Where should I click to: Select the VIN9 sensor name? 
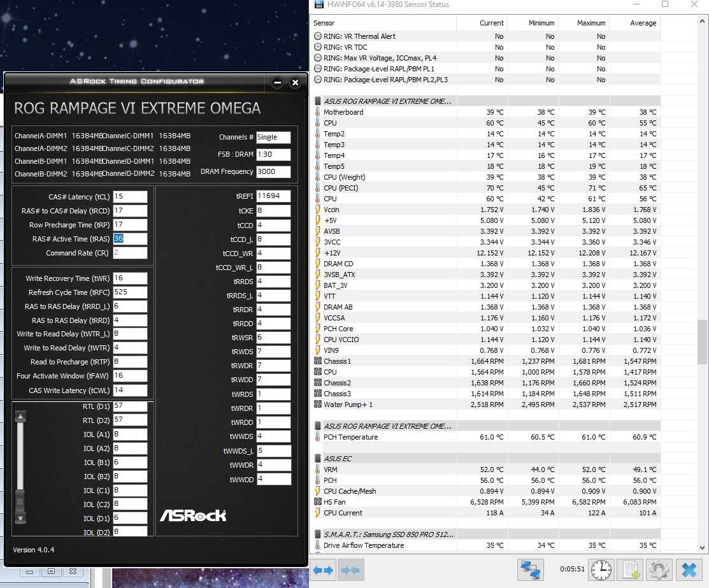click(x=331, y=350)
